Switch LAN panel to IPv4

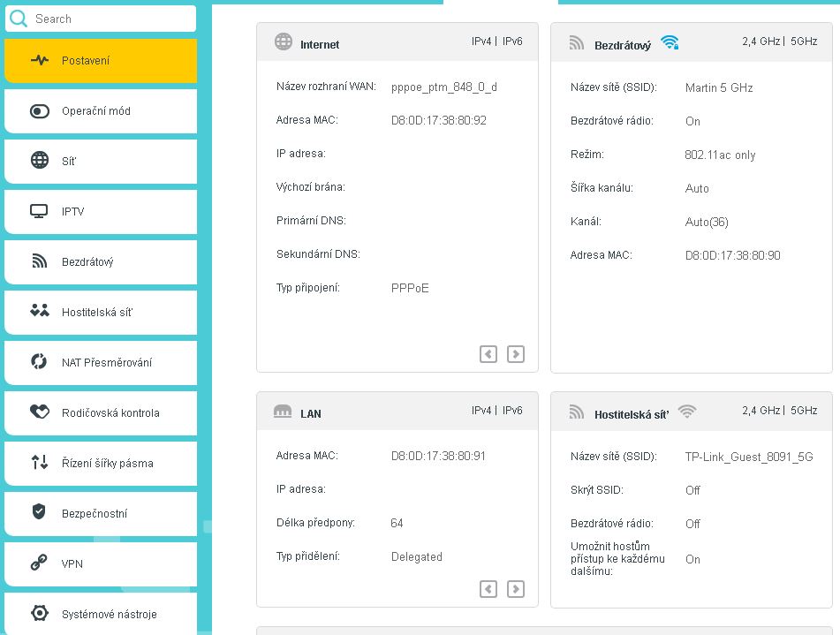click(x=481, y=411)
